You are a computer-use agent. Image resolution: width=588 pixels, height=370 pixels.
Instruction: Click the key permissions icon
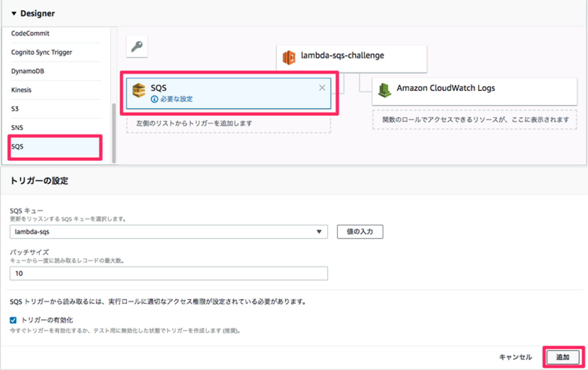click(x=137, y=47)
